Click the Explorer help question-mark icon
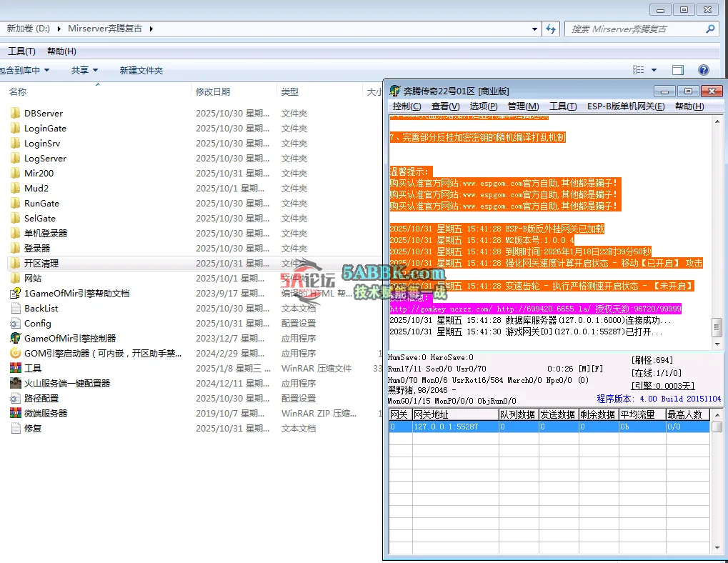The height and width of the screenshot is (563, 728). (x=703, y=70)
